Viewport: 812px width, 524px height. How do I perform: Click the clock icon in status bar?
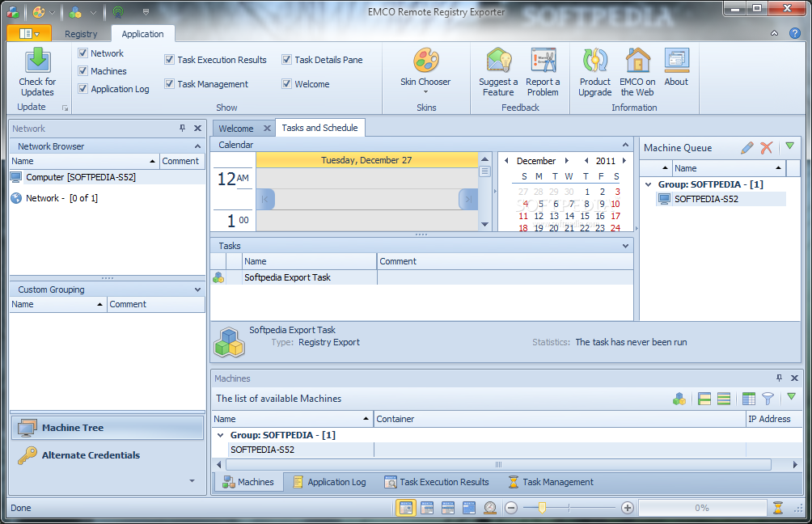click(x=490, y=508)
